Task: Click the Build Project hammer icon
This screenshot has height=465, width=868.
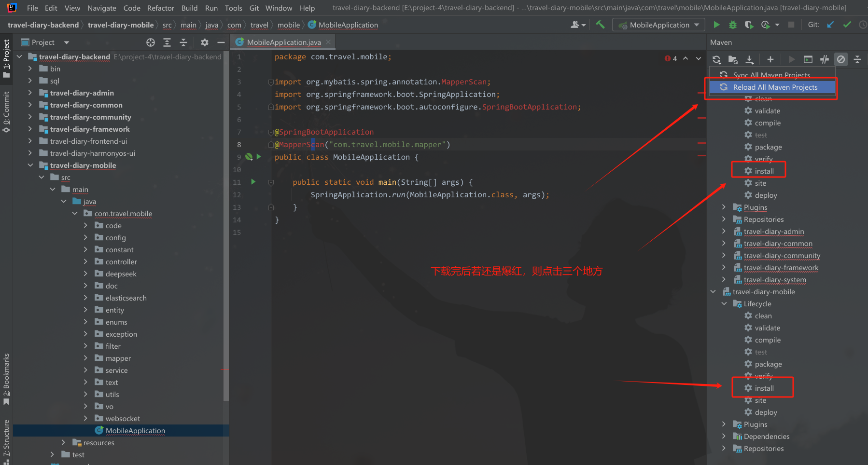Action: tap(600, 25)
